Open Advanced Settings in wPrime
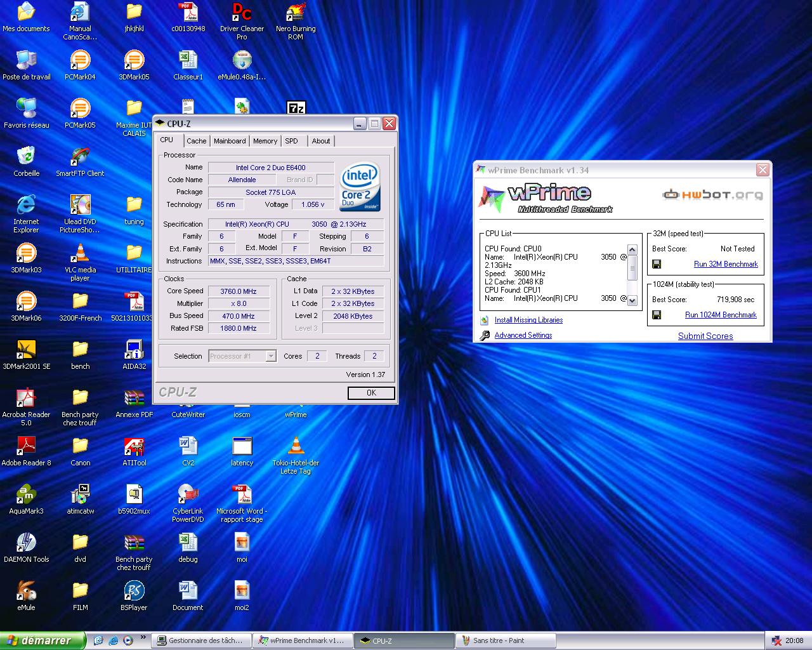812x650 pixels. (x=523, y=335)
